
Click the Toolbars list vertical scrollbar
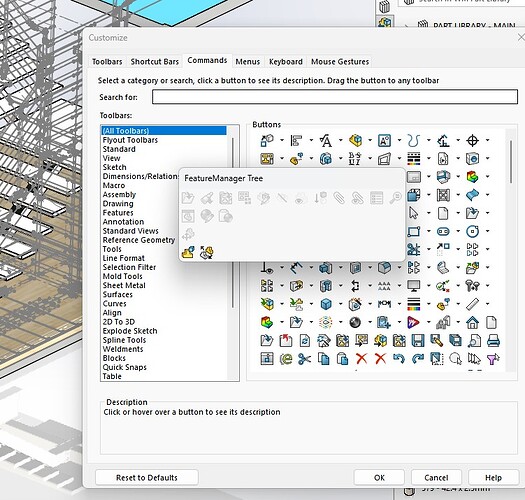click(233, 223)
